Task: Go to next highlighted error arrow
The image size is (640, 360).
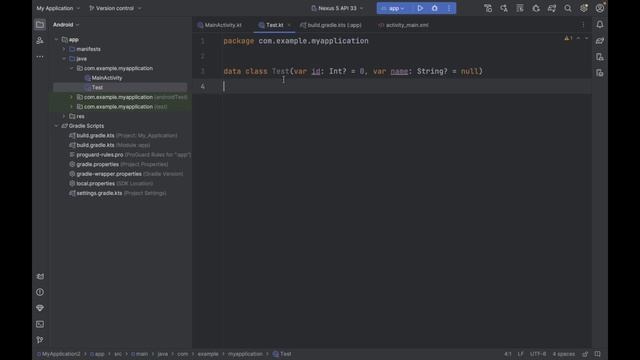Action: click(x=587, y=38)
